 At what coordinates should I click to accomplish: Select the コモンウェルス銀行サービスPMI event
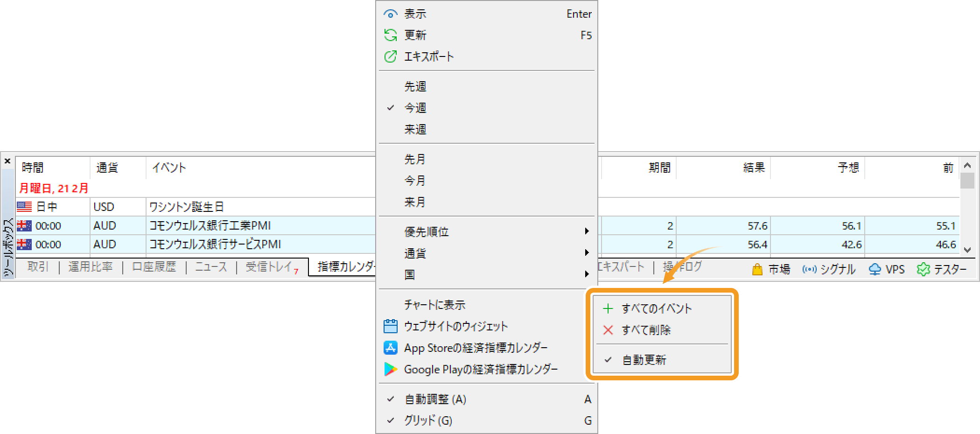[215, 244]
